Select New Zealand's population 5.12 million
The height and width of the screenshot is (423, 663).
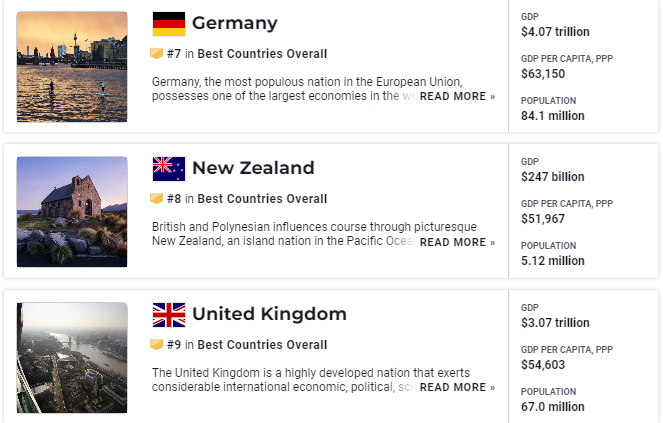(553, 261)
